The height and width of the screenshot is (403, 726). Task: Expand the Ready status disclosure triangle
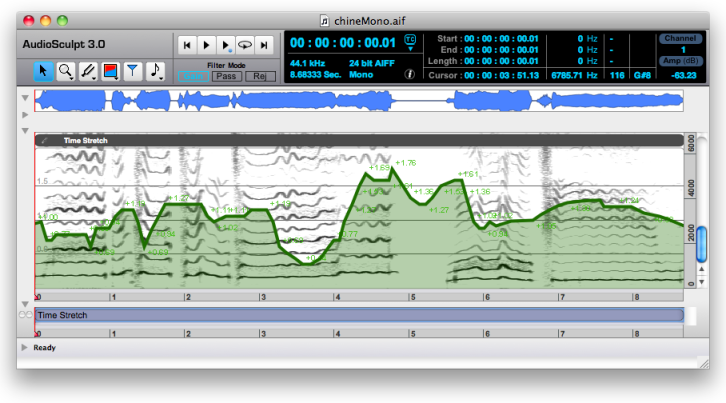click(x=25, y=347)
